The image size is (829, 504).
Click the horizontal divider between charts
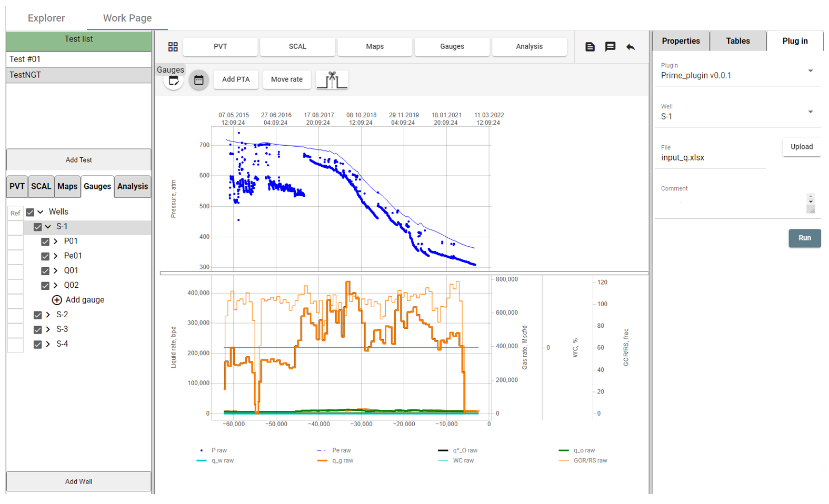pos(404,273)
